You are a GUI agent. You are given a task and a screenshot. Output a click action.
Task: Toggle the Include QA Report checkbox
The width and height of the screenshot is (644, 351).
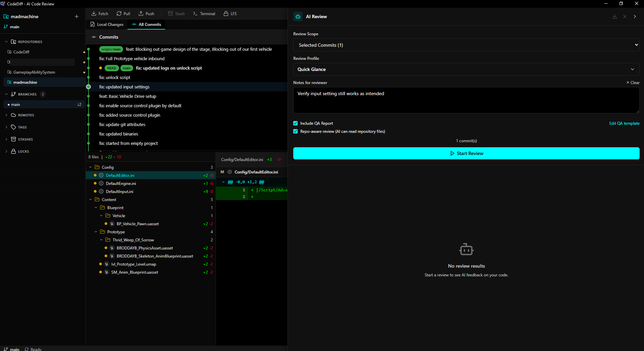pos(296,123)
